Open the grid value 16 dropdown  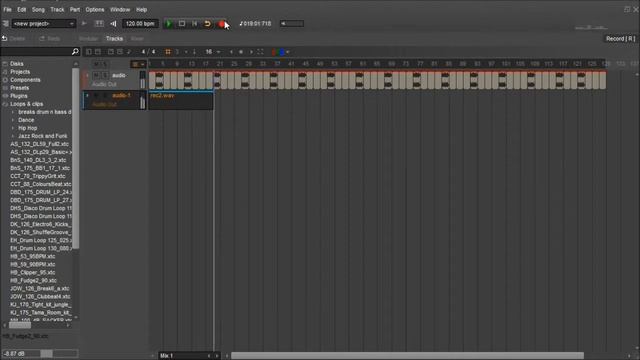pos(213,52)
